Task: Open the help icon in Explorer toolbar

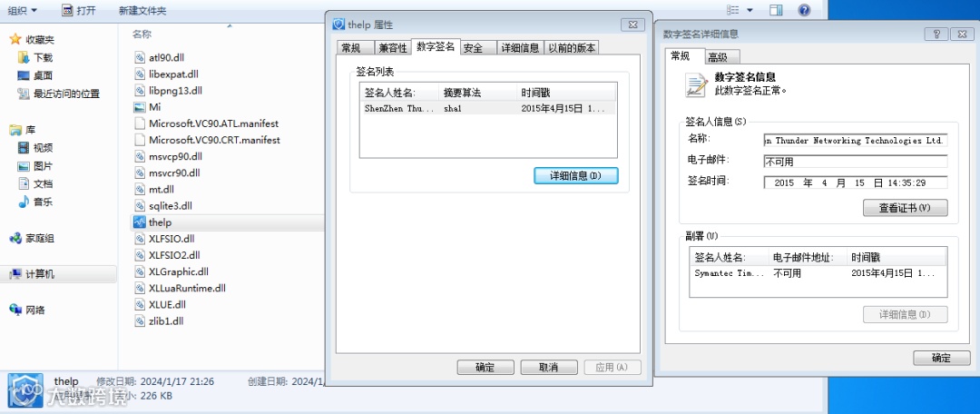Action: [x=804, y=10]
